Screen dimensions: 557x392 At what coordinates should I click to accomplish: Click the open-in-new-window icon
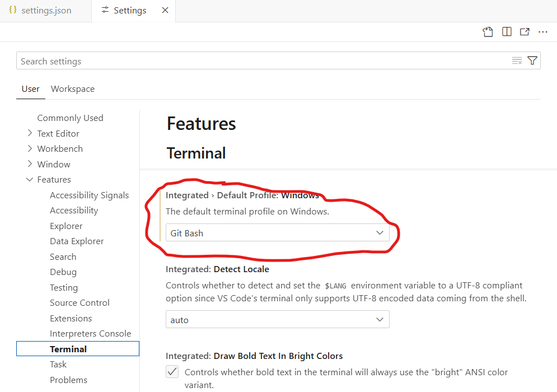[x=525, y=32]
